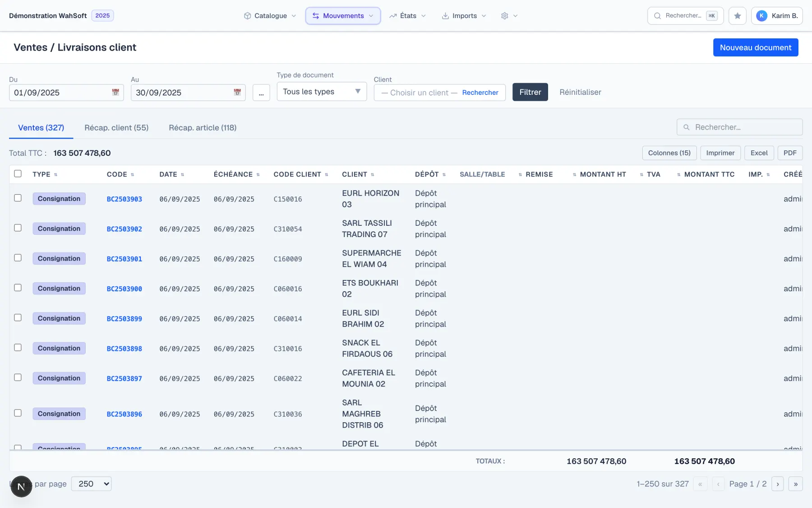Click the calendar icon in Du date field
Viewport: 812px width, 508px height.
coord(115,92)
